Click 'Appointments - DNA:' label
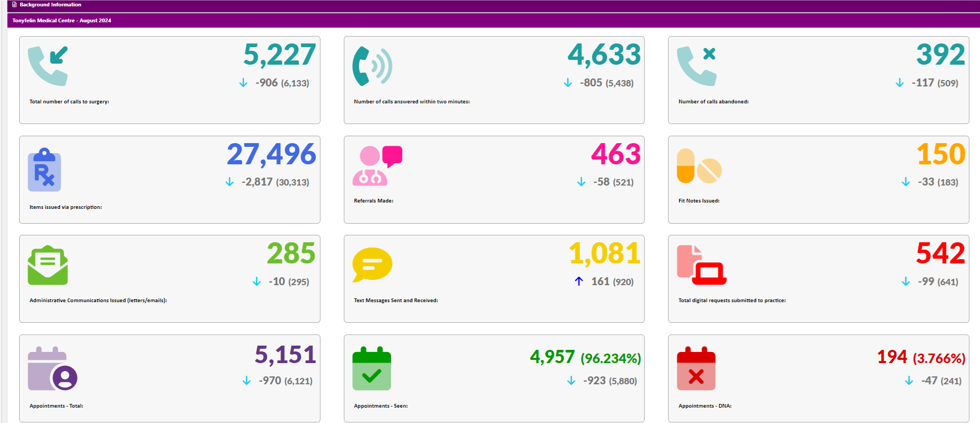The image size is (980, 423). pos(705,406)
